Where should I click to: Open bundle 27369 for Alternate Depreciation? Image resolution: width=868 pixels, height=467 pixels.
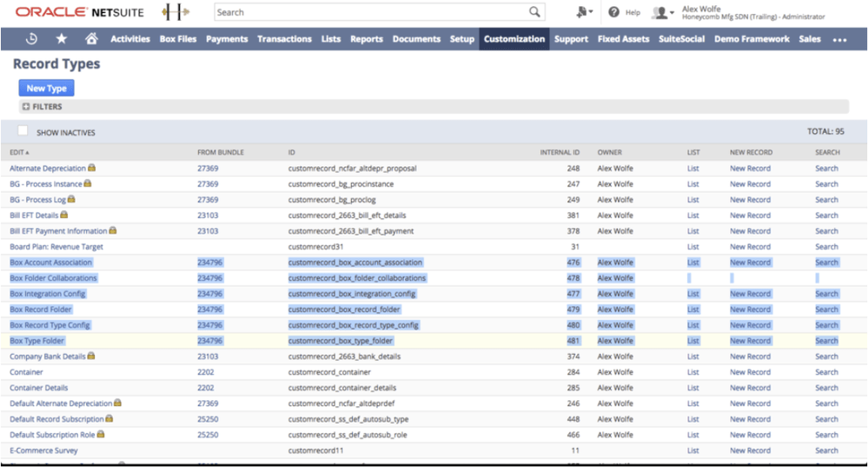208,168
